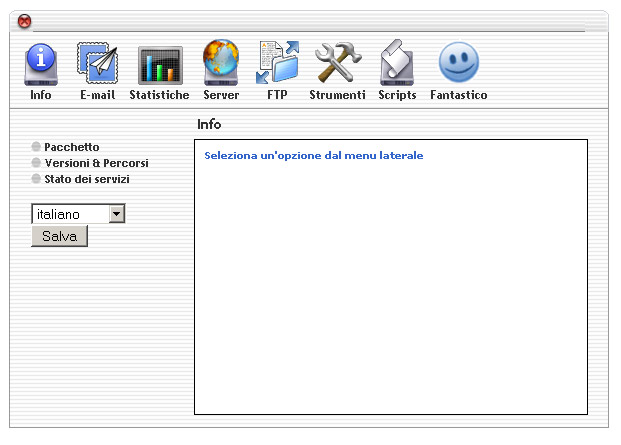Click the Server label
621x445 pixels.
click(x=221, y=95)
